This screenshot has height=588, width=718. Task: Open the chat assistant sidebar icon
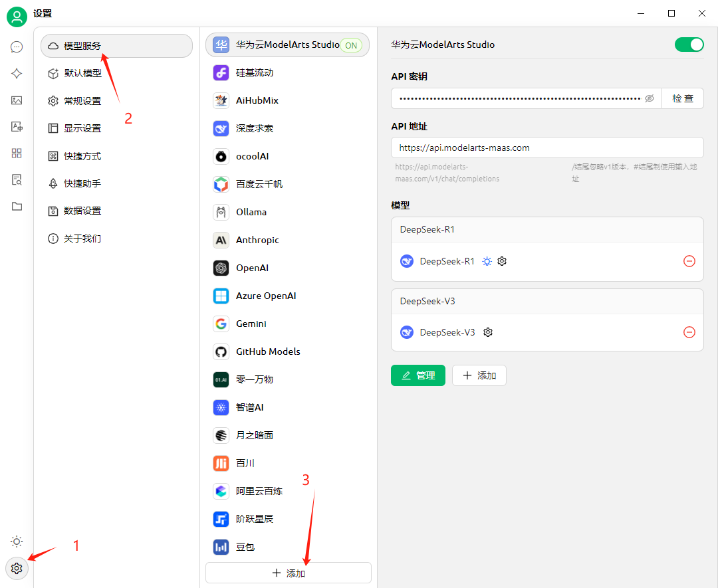coord(17,47)
